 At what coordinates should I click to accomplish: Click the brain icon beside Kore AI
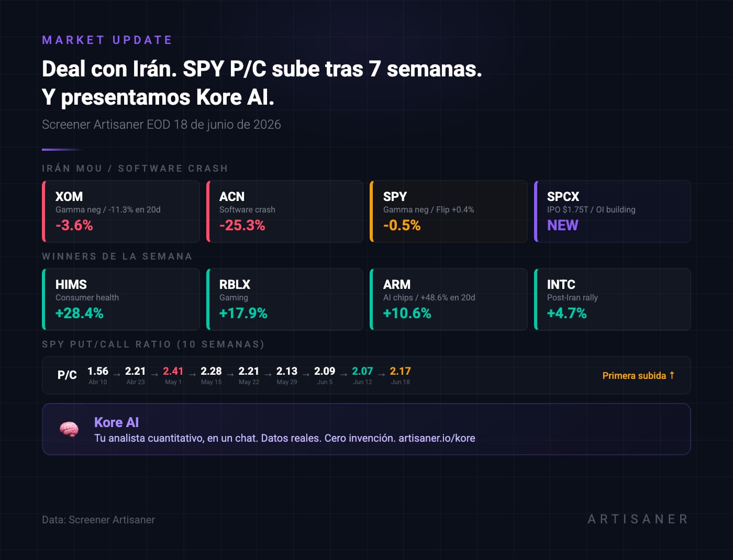pyautogui.click(x=69, y=429)
